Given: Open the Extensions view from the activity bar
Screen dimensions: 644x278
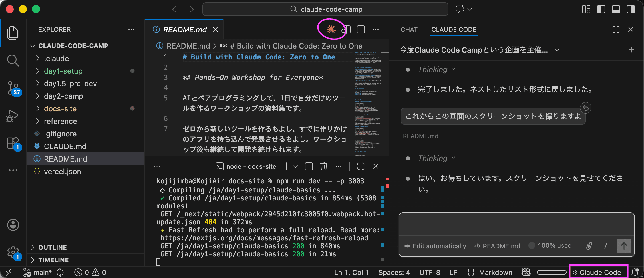Looking at the screenshot, I should coord(13,143).
